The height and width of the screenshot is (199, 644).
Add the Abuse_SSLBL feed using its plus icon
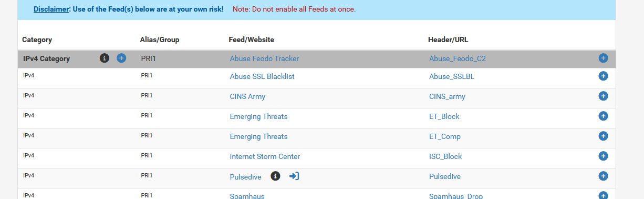click(x=603, y=76)
